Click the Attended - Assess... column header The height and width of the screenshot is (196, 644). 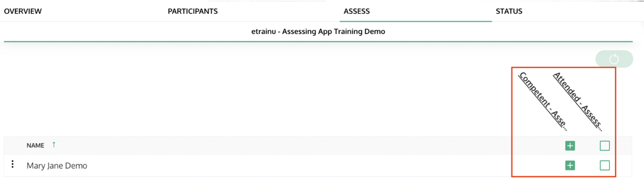(x=577, y=101)
